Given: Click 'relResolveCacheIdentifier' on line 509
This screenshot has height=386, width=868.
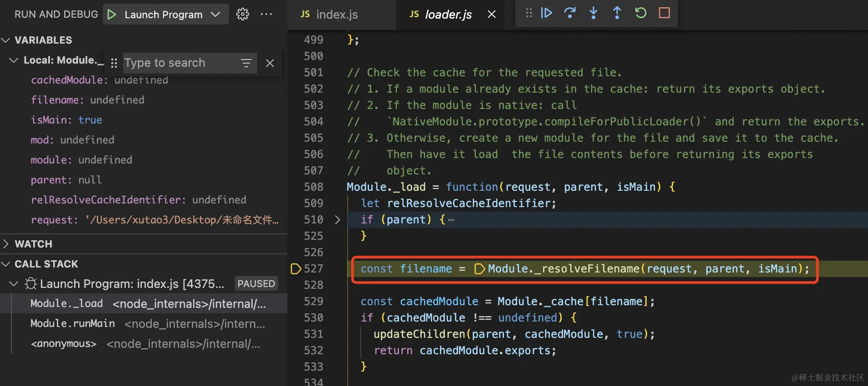Looking at the screenshot, I should click(469, 203).
